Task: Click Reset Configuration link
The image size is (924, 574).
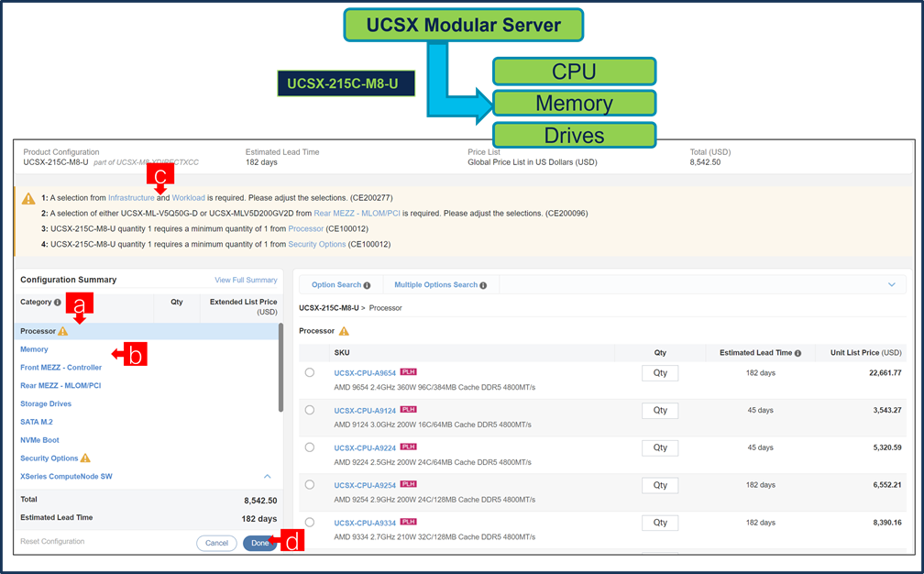Action: [52, 542]
